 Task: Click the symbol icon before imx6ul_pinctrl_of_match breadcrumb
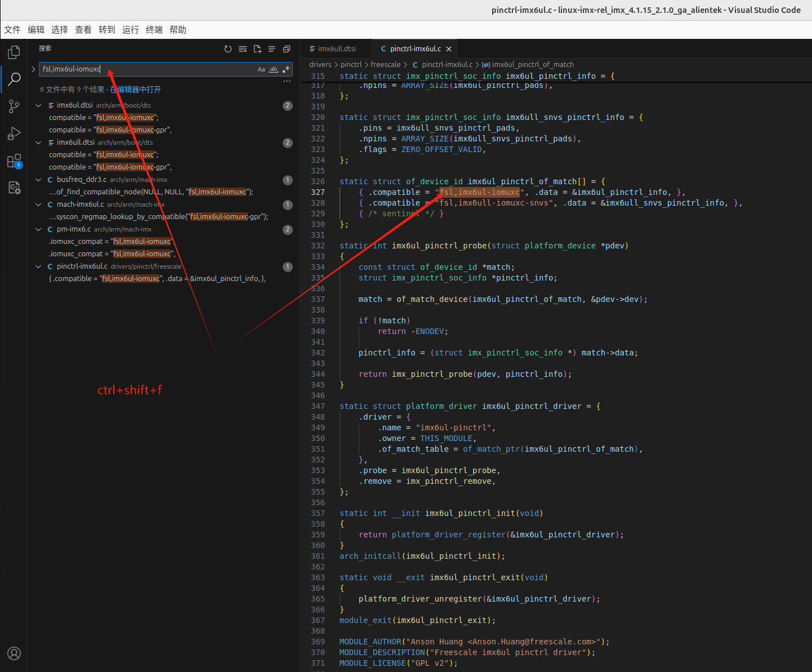click(x=486, y=65)
